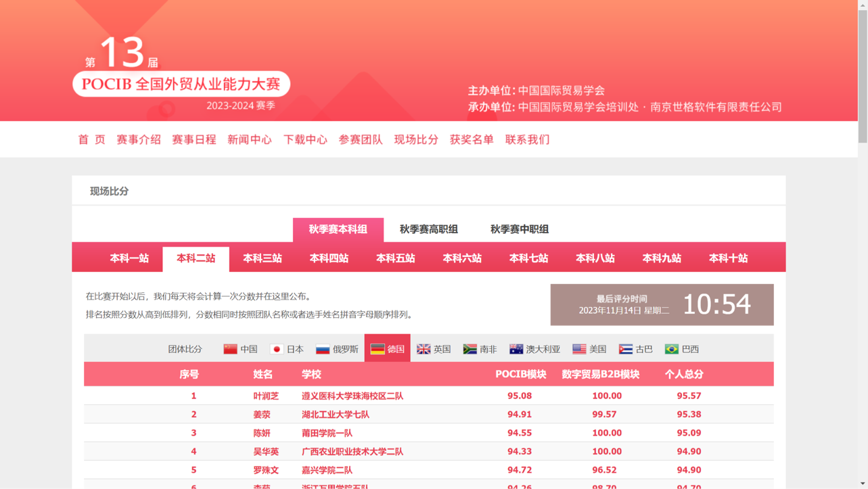Click 英国 country label
The width and height of the screenshot is (868, 489).
click(442, 349)
